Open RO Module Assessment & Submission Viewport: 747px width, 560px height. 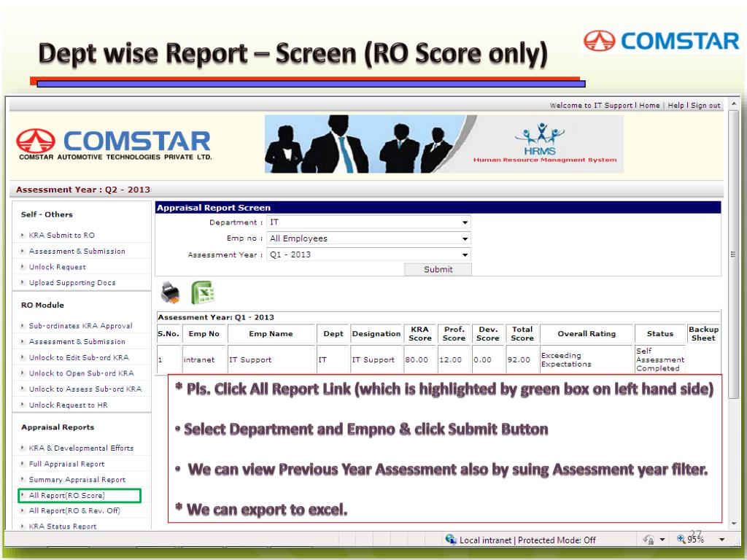pos(77,341)
